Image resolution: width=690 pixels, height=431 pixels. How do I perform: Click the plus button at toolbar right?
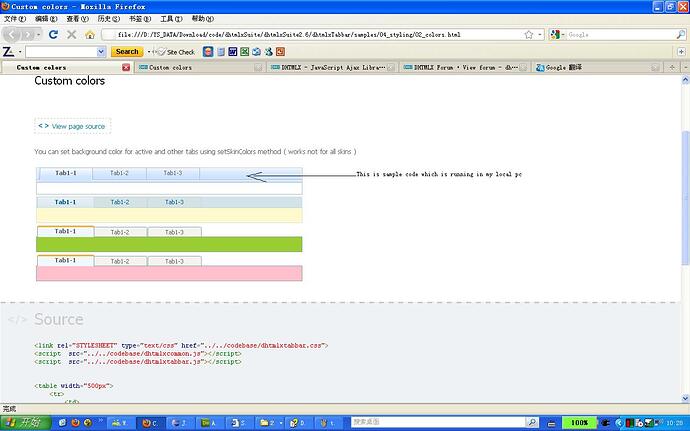coord(681,52)
